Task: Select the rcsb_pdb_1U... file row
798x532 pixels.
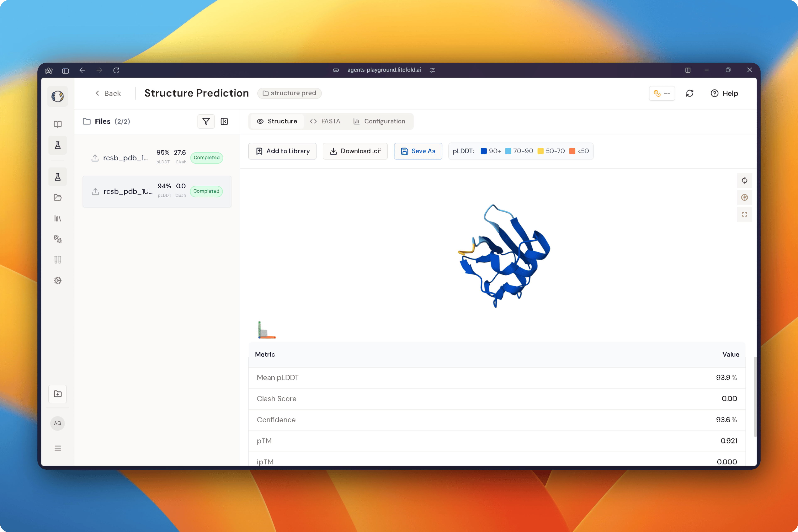Action: (157, 191)
